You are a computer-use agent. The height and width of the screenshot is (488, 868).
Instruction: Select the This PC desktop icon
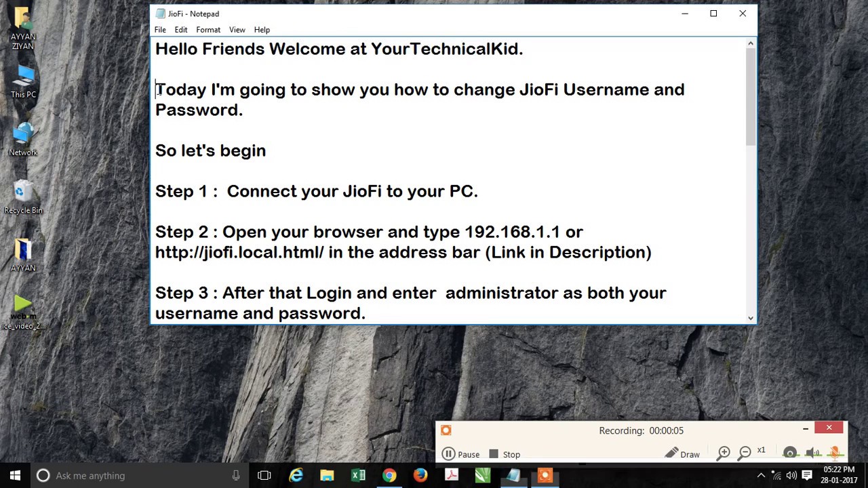click(23, 82)
